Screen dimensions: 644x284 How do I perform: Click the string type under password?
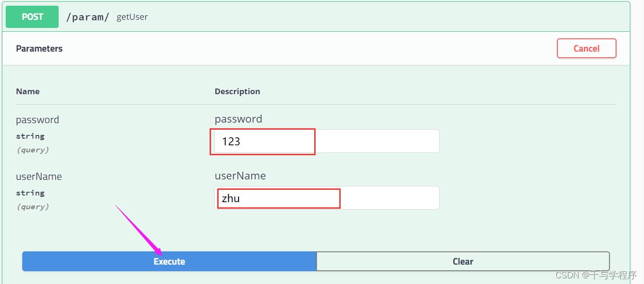pos(30,136)
